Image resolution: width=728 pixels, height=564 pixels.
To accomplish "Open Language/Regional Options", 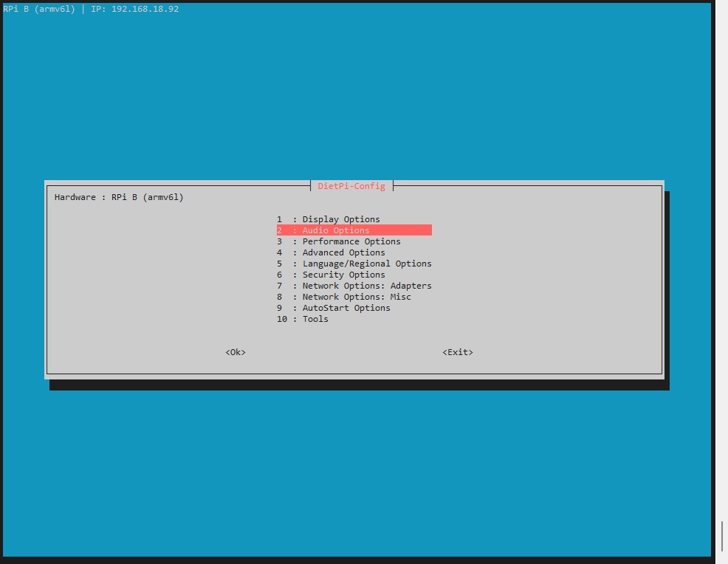I will point(354,264).
